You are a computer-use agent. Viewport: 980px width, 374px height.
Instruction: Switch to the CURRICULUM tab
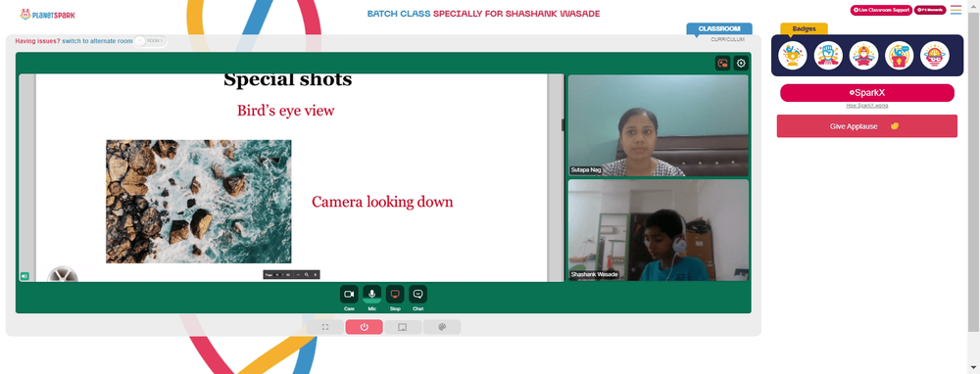pyautogui.click(x=727, y=39)
